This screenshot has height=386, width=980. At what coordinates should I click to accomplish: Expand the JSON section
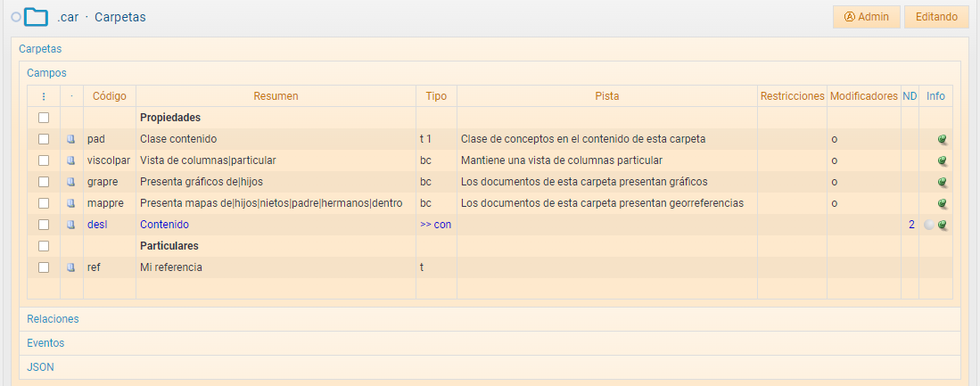pyautogui.click(x=40, y=366)
